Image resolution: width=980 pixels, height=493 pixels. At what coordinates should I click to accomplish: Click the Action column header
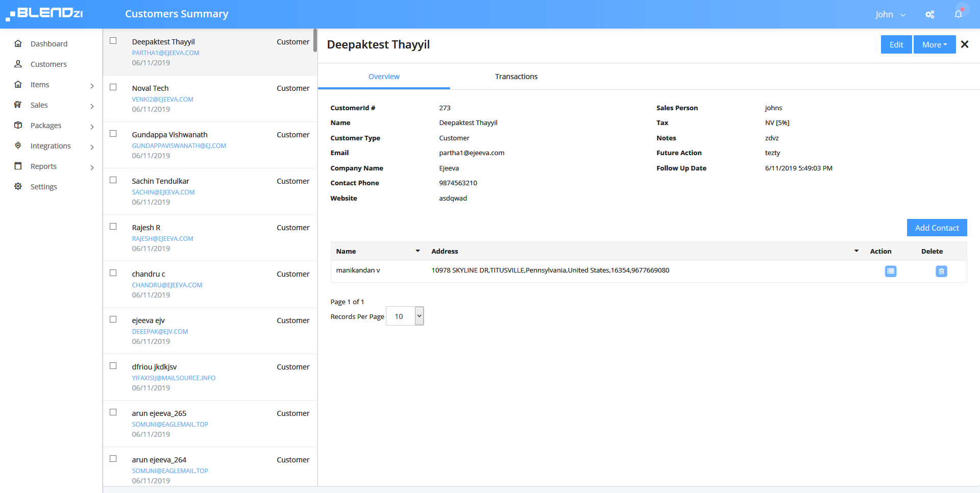coord(880,251)
